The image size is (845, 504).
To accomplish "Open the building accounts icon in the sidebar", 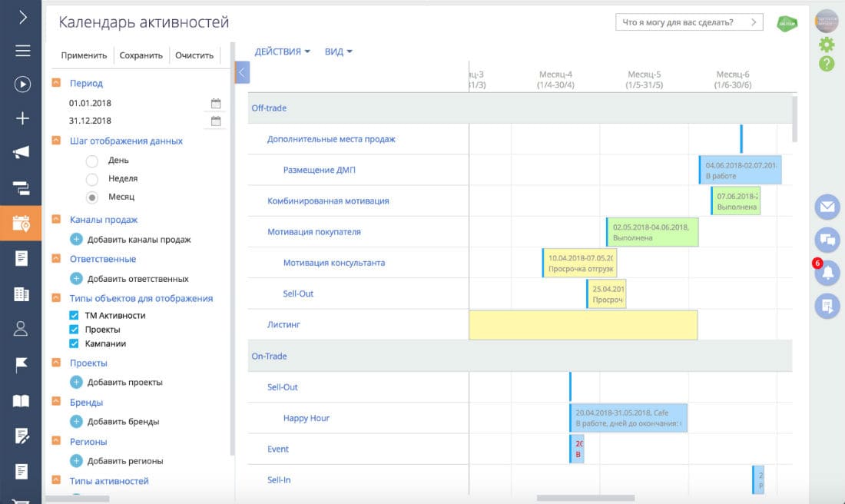I will click(22, 294).
